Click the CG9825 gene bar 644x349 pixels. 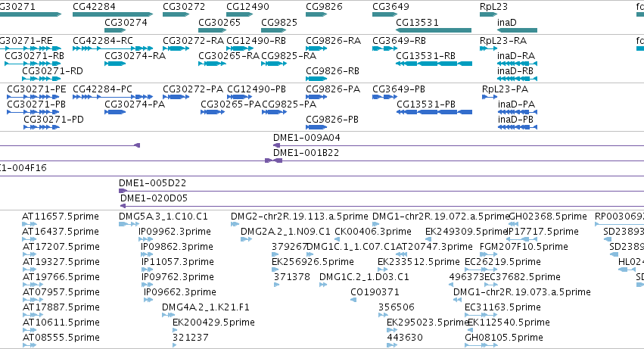(273, 30)
